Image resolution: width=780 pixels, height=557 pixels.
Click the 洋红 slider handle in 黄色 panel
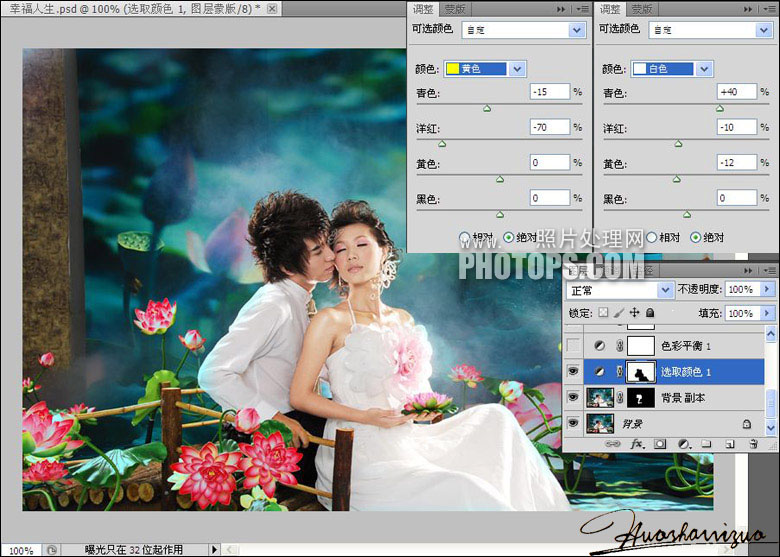click(442, 144)
